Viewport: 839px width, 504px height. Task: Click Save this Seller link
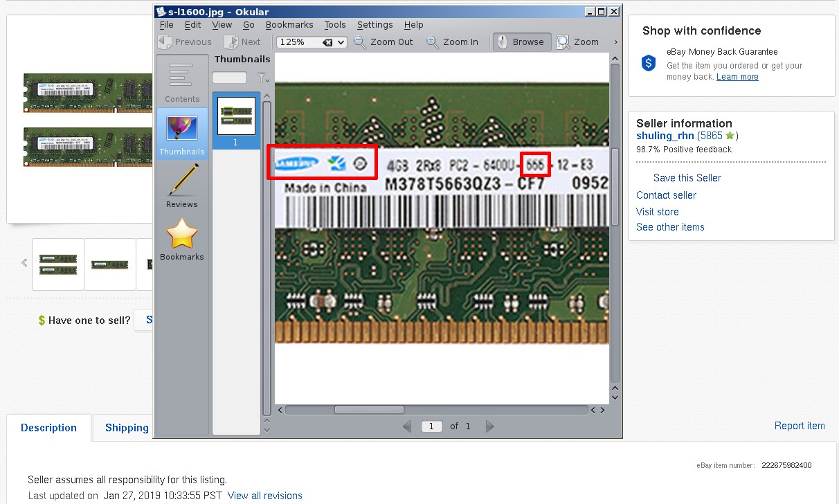pyautogui.click(x=687, y=178)
